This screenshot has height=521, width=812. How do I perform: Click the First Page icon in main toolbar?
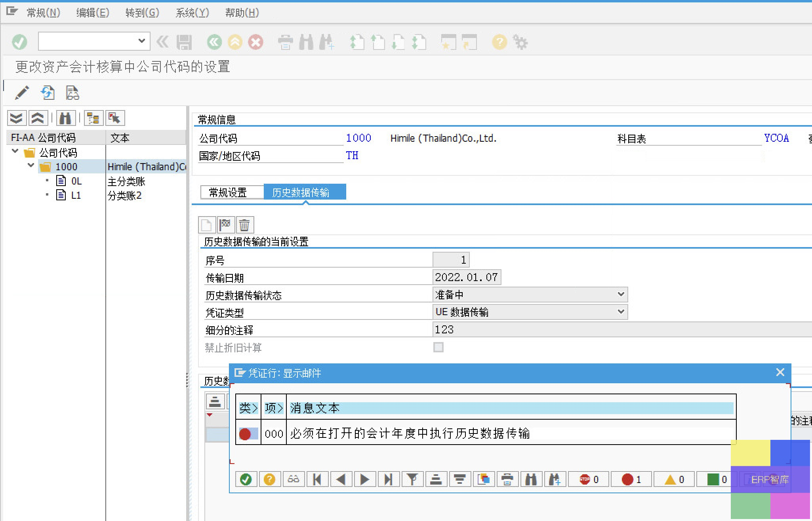[357, 42]
